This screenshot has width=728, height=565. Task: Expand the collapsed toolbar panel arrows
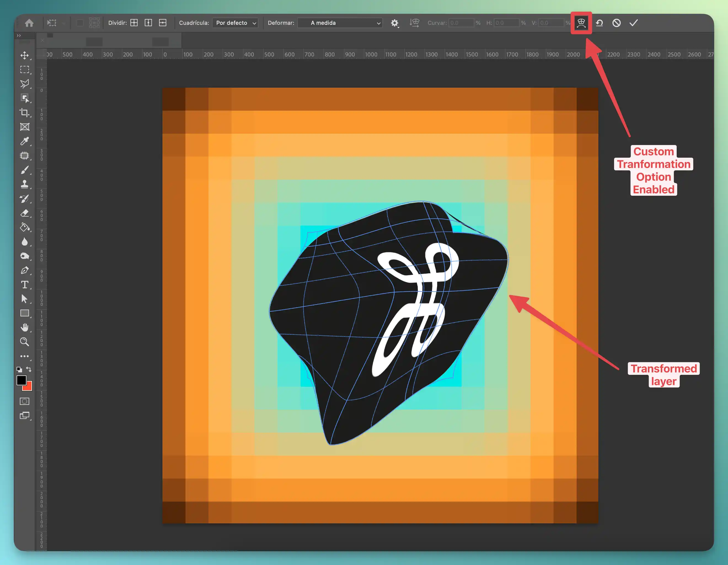tap(19, 35)
